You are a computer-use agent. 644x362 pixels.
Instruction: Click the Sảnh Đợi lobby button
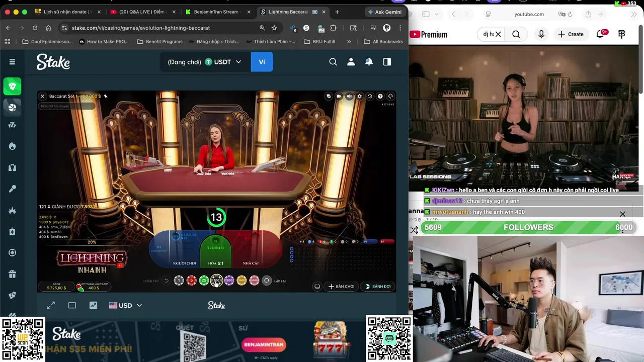pos(378,286)
